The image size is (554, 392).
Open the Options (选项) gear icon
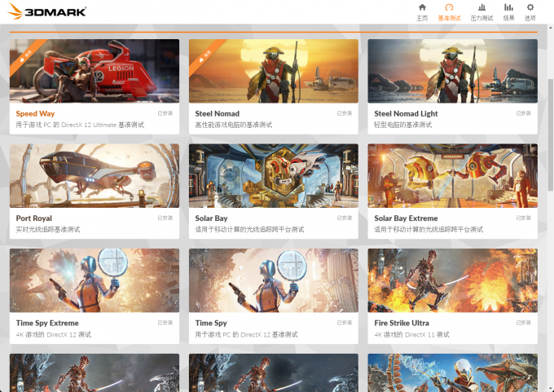tap(530, 12)
